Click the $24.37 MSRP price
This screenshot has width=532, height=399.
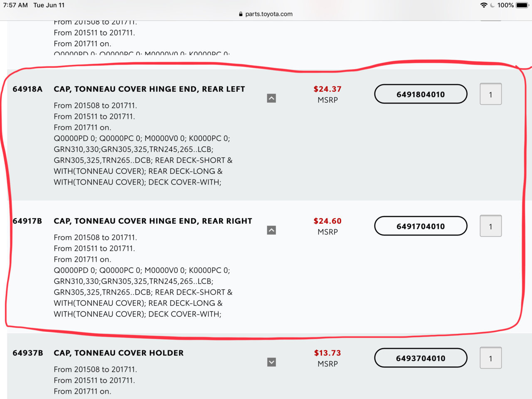(x=328, y=89)
